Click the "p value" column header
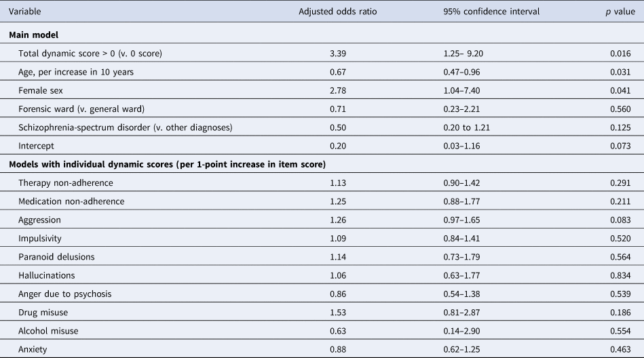 (x=619, y=11)
